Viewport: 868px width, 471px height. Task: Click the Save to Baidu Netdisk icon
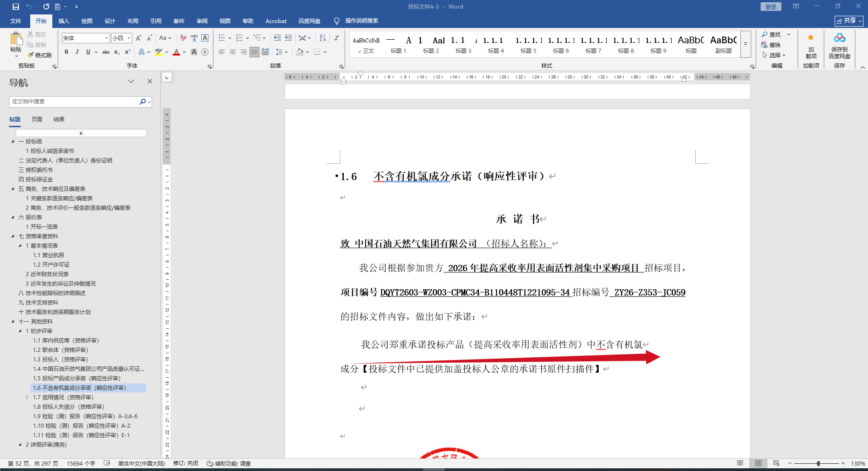click(839, 38)
